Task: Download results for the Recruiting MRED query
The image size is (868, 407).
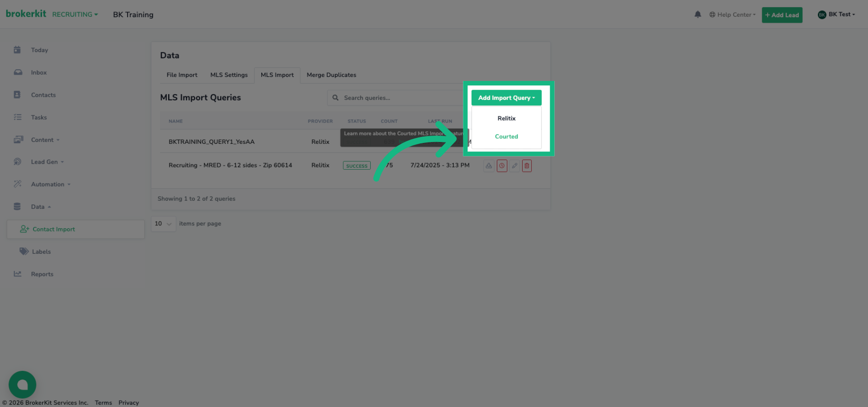Action: tap(489, 166)
